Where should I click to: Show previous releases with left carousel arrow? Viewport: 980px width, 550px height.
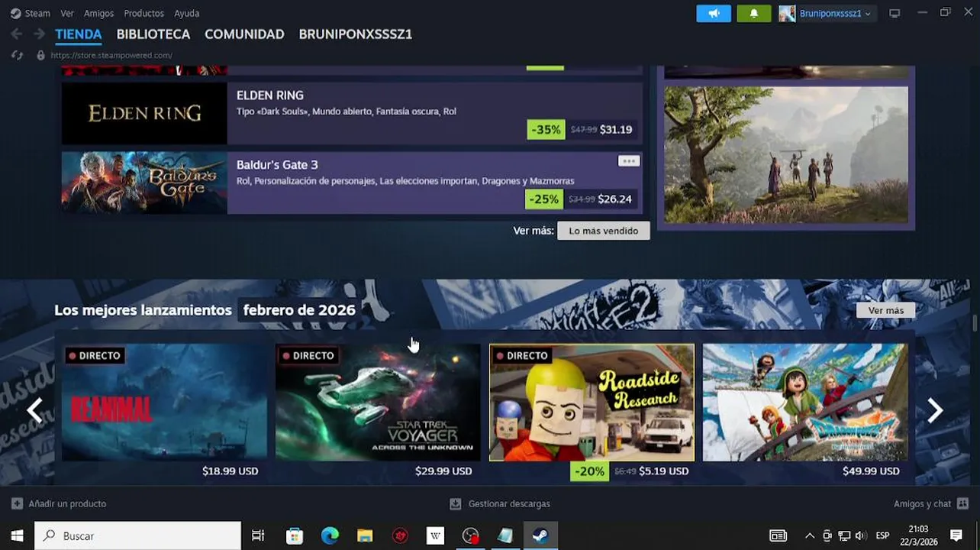[x=34, y=410]
